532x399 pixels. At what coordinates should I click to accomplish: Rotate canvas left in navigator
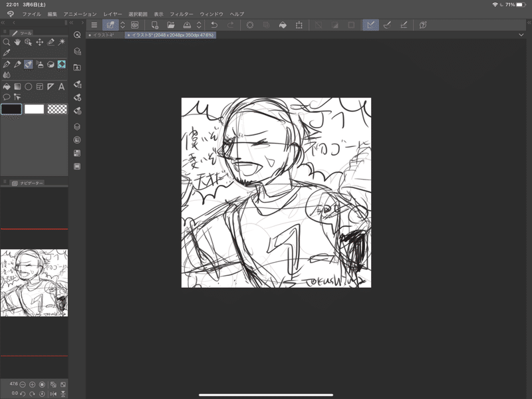(23, 394)
